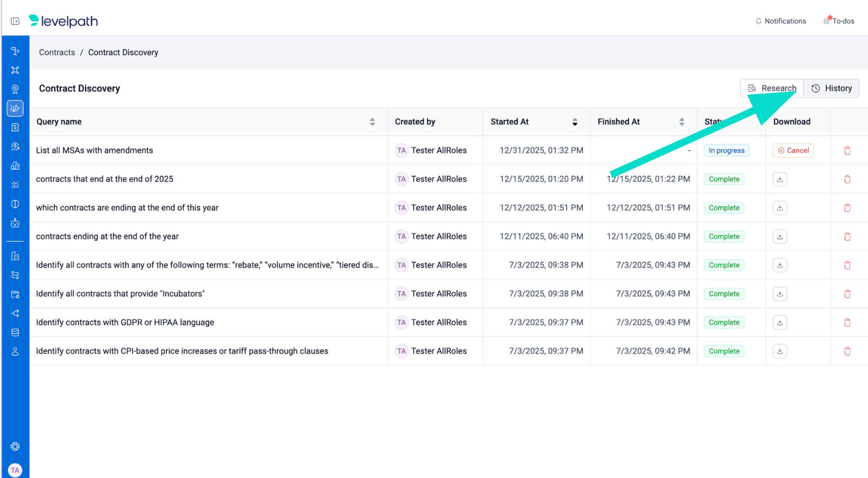The image size is (868, 478).
Task: Open the To-dos list
Action: click(x=839, y=21)
